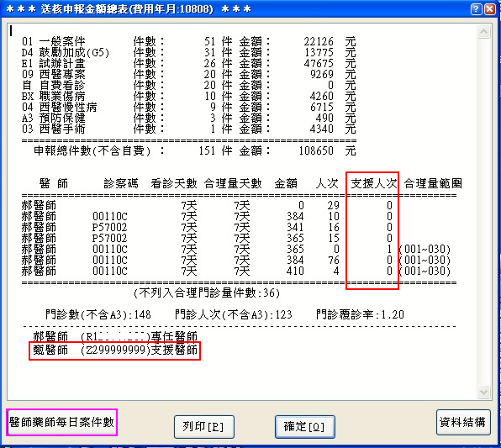Close the 送核申報金額總表 dialog
The image size is (501, 448).
(x=490, y=9)
